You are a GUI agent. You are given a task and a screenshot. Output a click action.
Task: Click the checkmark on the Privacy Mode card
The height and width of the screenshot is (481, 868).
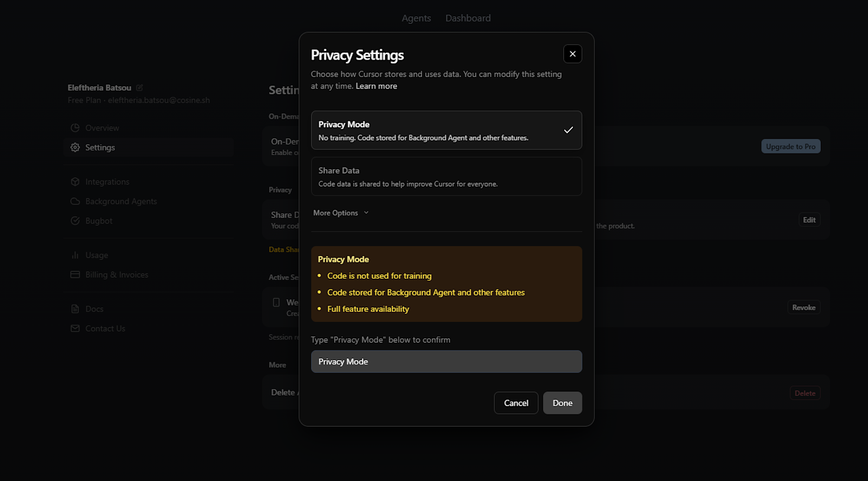(x=568, y=130)
